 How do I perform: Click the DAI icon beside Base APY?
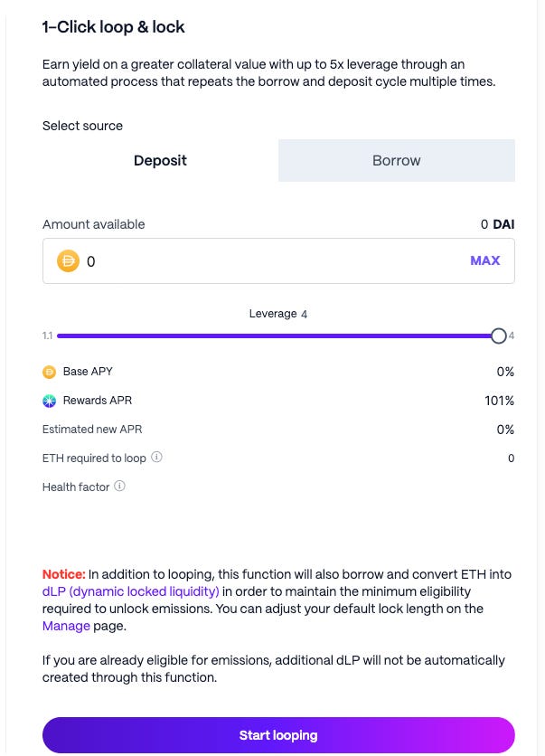[49, 372]
